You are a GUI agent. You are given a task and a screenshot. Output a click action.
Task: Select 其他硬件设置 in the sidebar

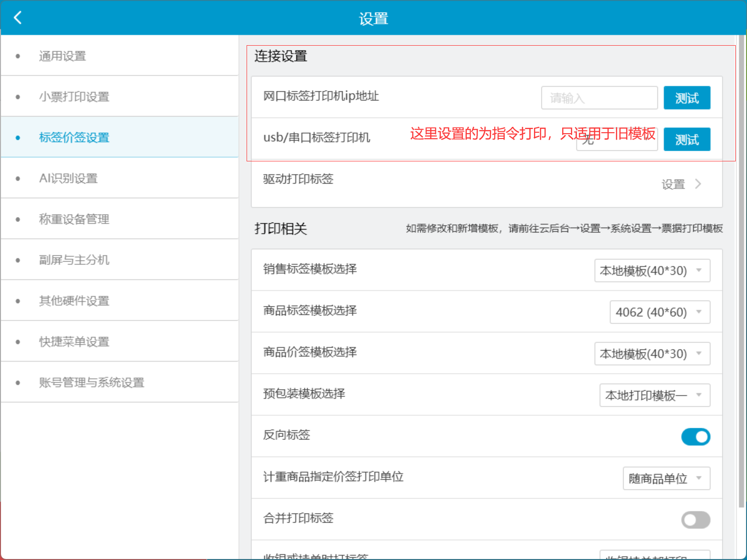click(x=74, y=300)
